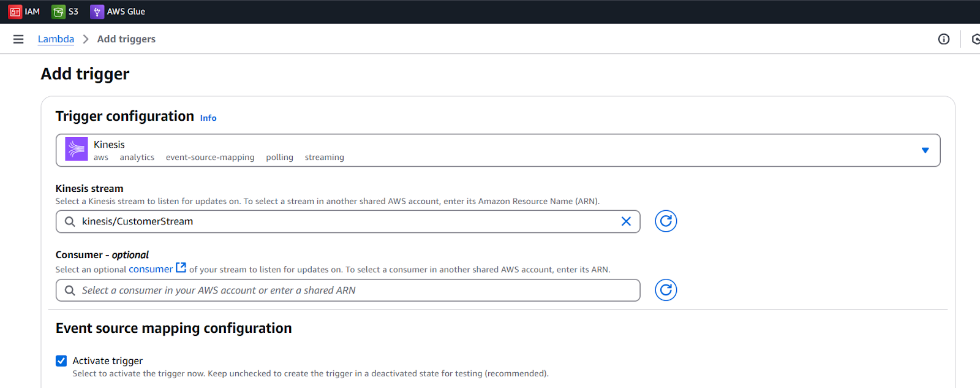
Task: Click the Add triggers breadcrumb text
Action: click(126, 39)
